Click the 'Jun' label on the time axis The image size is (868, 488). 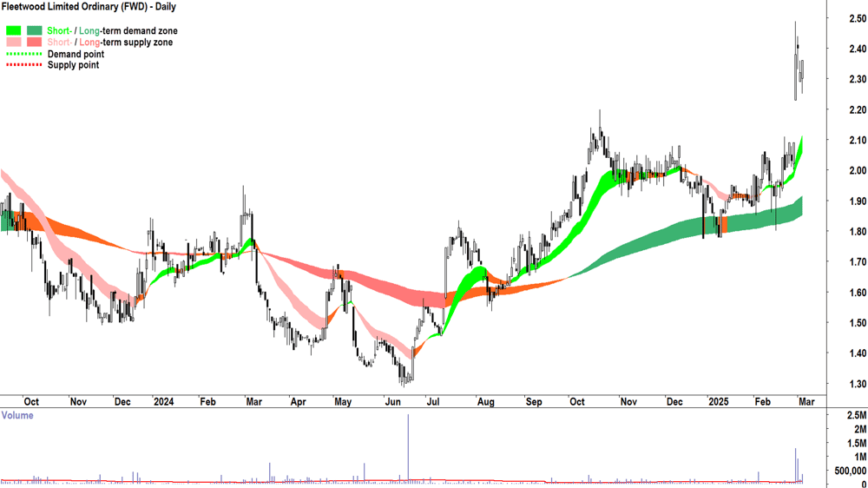pos(392,401)
